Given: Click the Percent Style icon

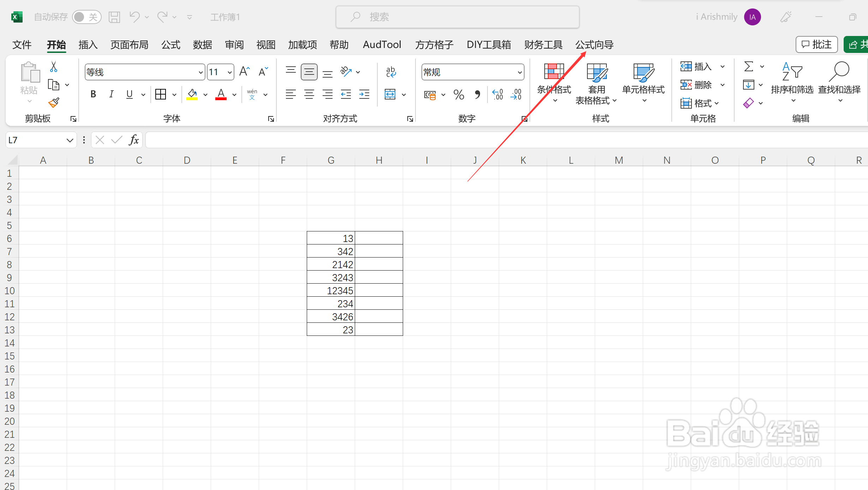Looking at the screenshot, I should click(459, 95).
